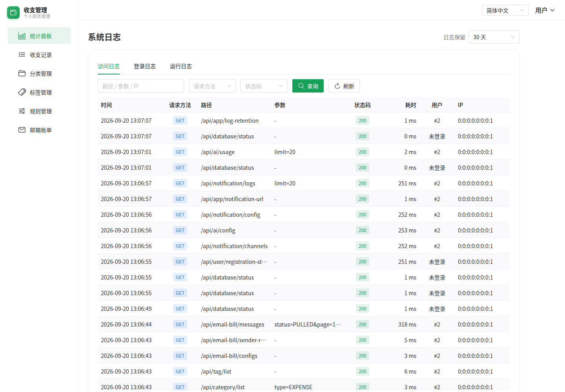The image size is (565, 392).
Task: Click the sliders icon beside 规则管理
Action: (22, 111)
